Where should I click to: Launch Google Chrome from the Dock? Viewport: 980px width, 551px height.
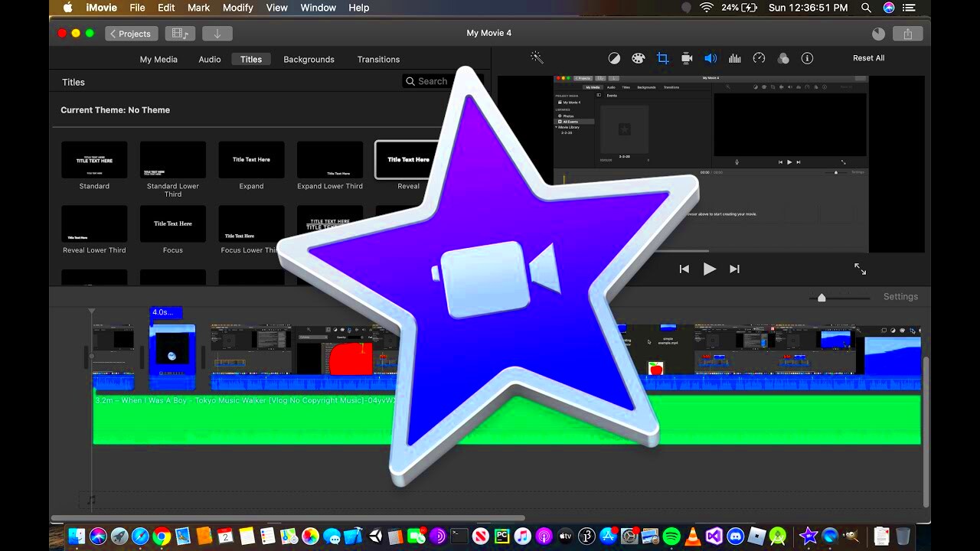(x=161, y=536)
